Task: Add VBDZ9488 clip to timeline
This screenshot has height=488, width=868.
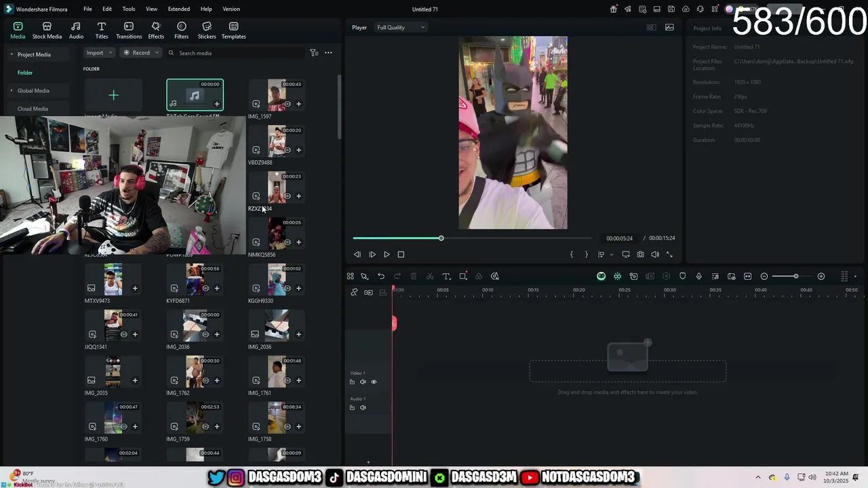Action: pos(298,150)
